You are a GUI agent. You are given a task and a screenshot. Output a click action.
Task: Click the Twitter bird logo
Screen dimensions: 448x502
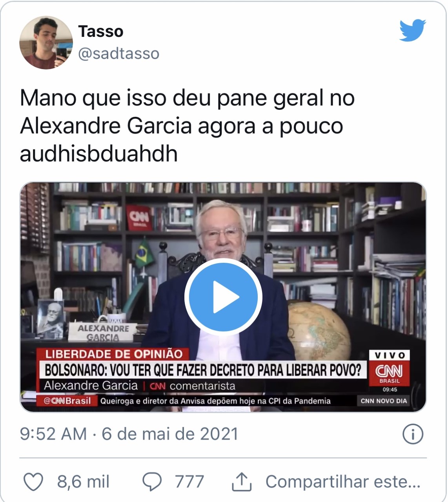coord(413,31)
